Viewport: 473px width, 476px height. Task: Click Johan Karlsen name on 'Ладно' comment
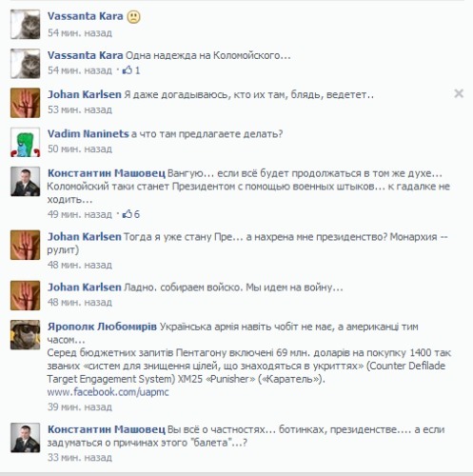click(x=85, y=288)
